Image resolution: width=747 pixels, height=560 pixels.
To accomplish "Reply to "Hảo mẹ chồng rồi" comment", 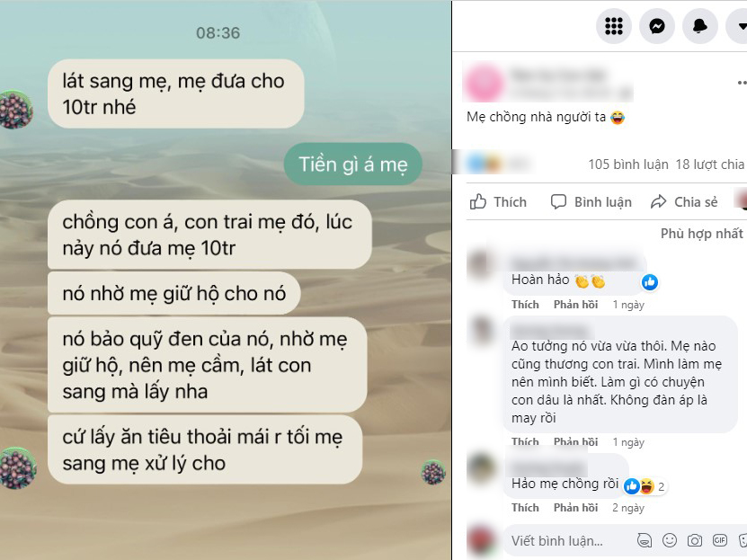I will click(575, 508).
